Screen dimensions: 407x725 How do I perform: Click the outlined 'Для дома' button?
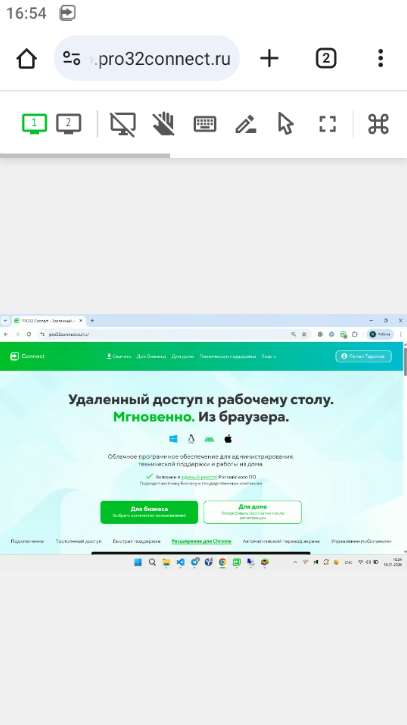pyautogui.click(x=253, y=512)
